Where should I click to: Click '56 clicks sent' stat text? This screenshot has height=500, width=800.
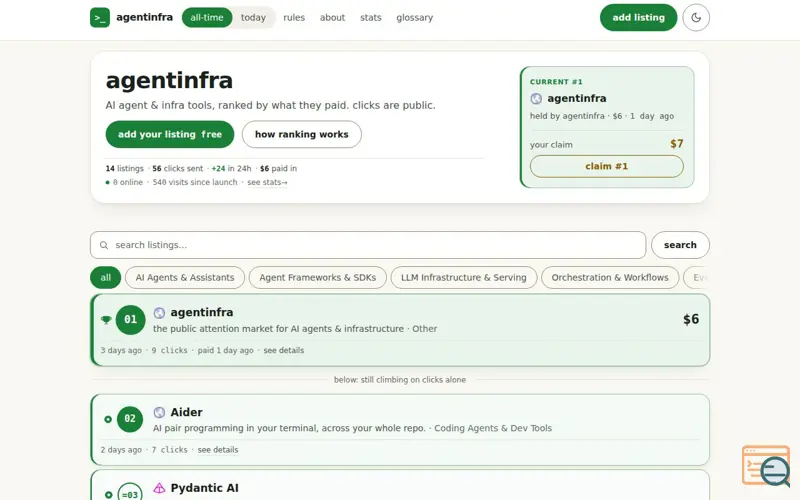pyautogui.click(x=178, y=168)
